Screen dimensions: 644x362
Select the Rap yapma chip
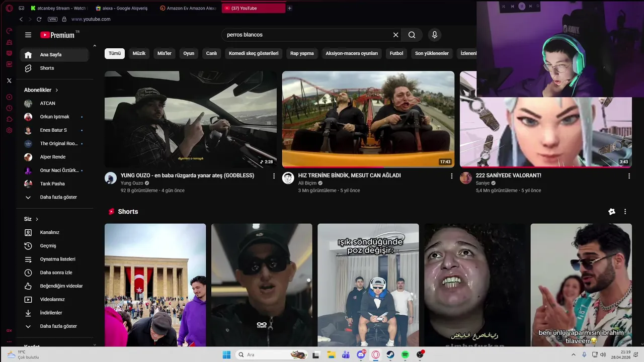click(x=302, y=53)
